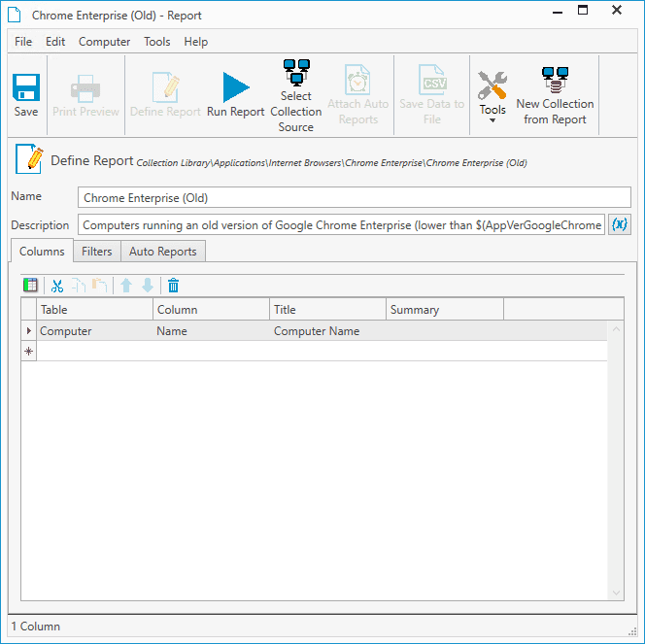
Task: Move column up with up arrow
Action: 126,286
